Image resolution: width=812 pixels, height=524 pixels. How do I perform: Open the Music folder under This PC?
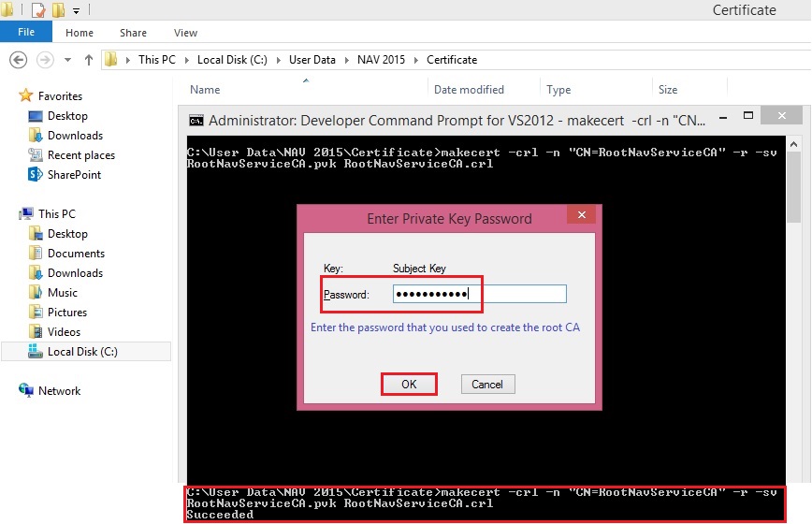[x=63, y=293]
